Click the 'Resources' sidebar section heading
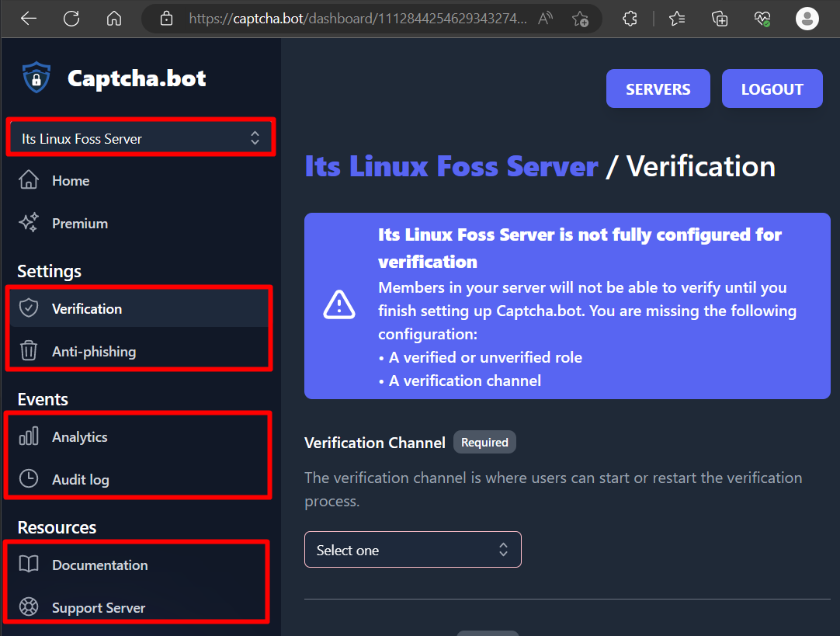Viewport: 840px width, 636px height. [57, 527]
